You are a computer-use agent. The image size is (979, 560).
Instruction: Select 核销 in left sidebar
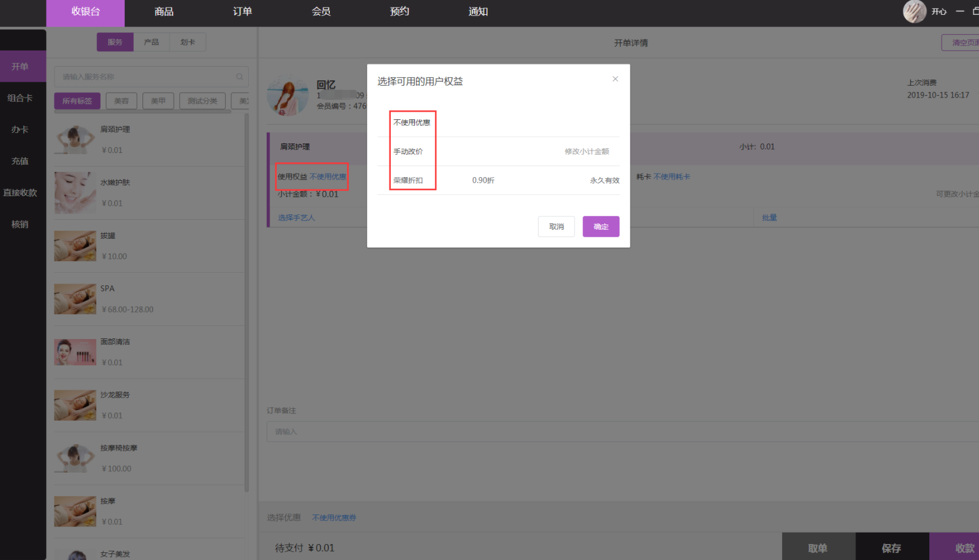(20, 224)
